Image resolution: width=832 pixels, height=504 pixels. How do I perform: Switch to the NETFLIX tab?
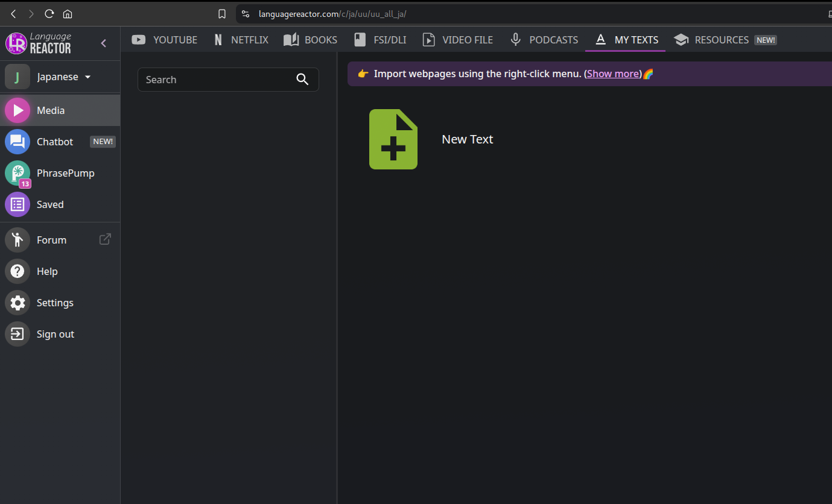(x=241, y=40)
